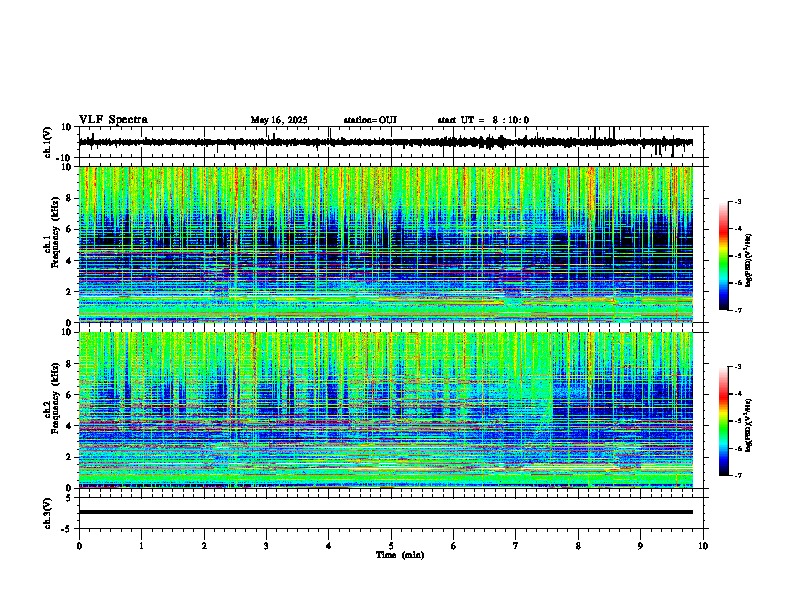
Task: Click the "-7" label on ch.1 colorbar
Action: click(738, 310)
